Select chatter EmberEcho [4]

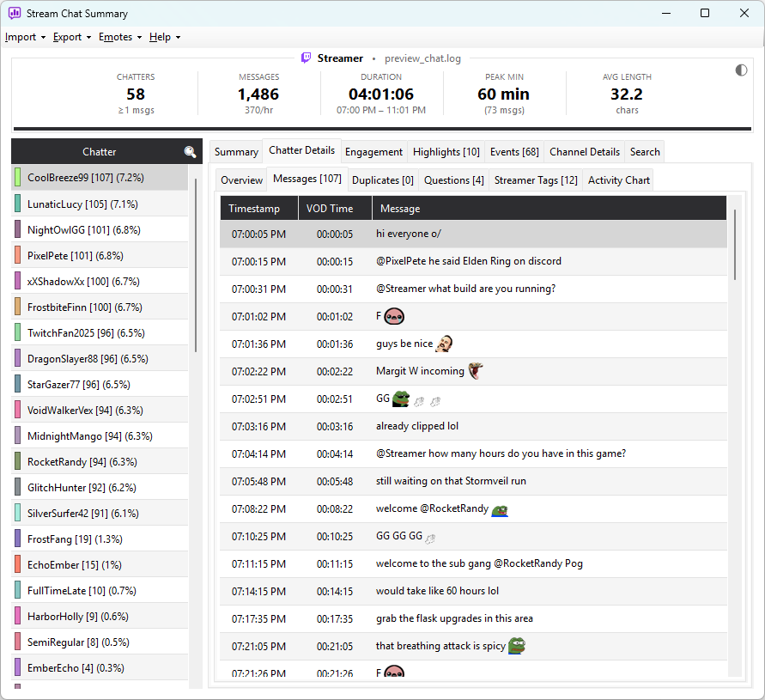(x=100, y=667)
